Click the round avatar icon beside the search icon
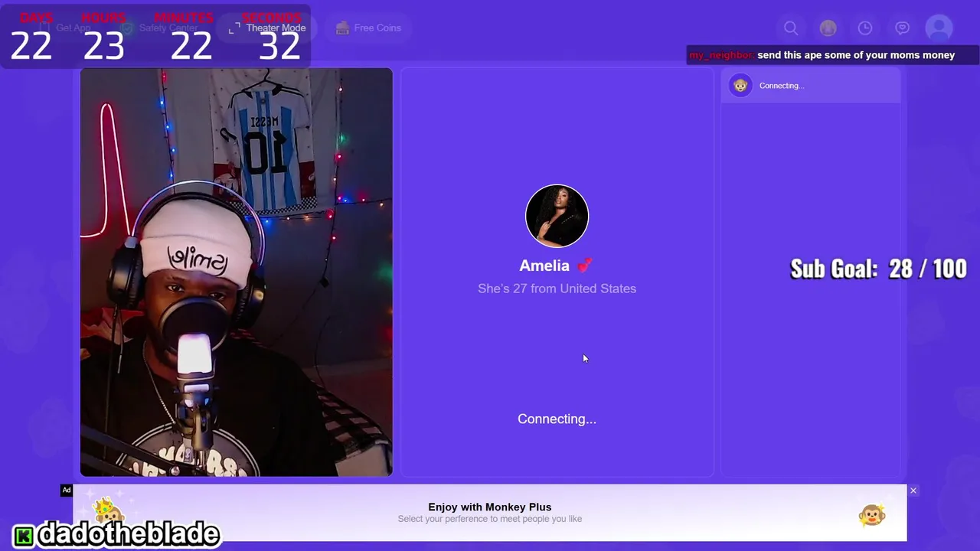 tap(828, 28)
